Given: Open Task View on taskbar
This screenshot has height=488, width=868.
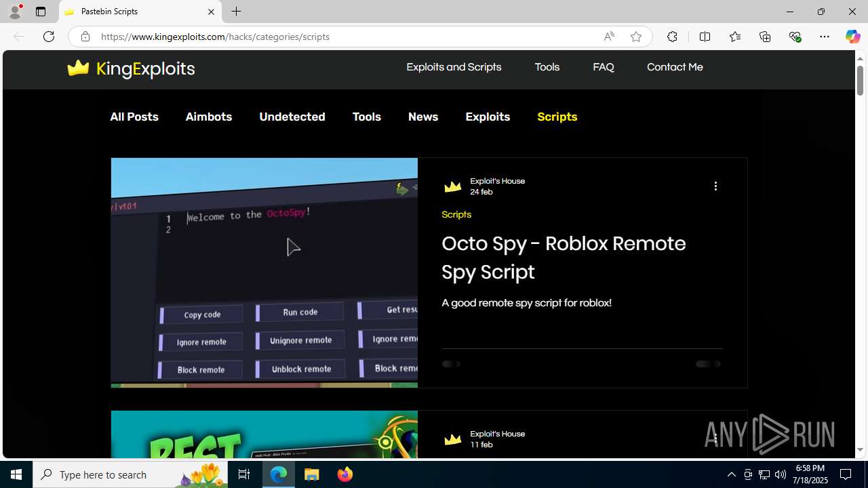Looking at the screenshot, I should tap(244, 474).
